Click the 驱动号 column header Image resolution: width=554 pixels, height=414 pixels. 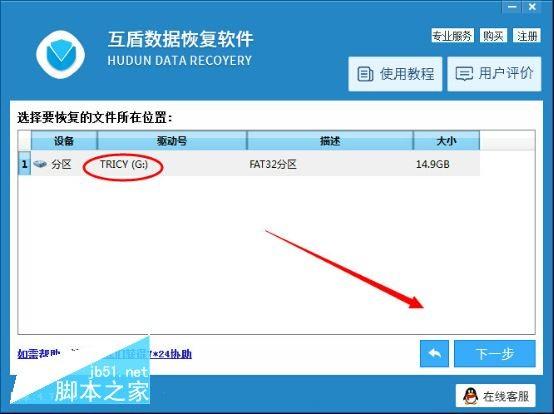point(172,141)
